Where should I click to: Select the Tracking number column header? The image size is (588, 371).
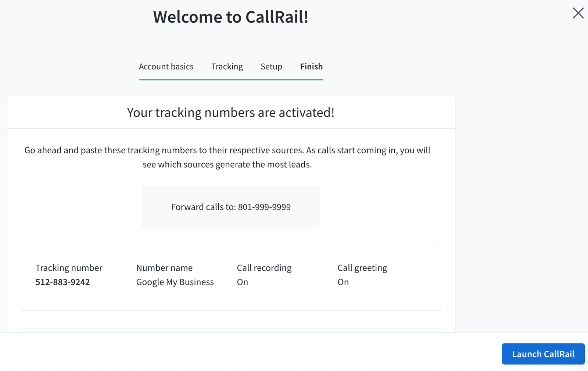click(69, 268)
